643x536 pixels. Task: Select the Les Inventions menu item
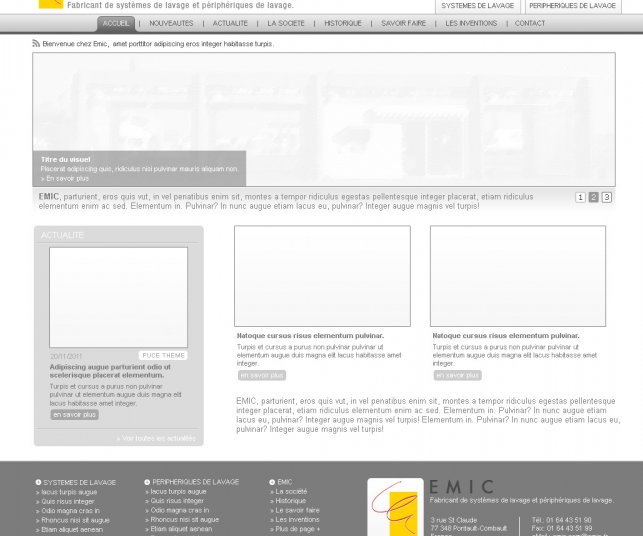pyautogui.click(x=470, y=23)
